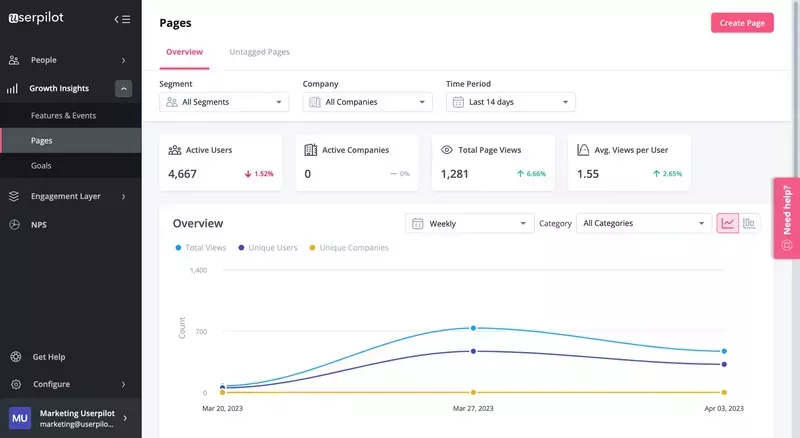The height and width of the screenshot is (438, 800).
Task: Click the Need help? side button
Action: pos(786,217)
